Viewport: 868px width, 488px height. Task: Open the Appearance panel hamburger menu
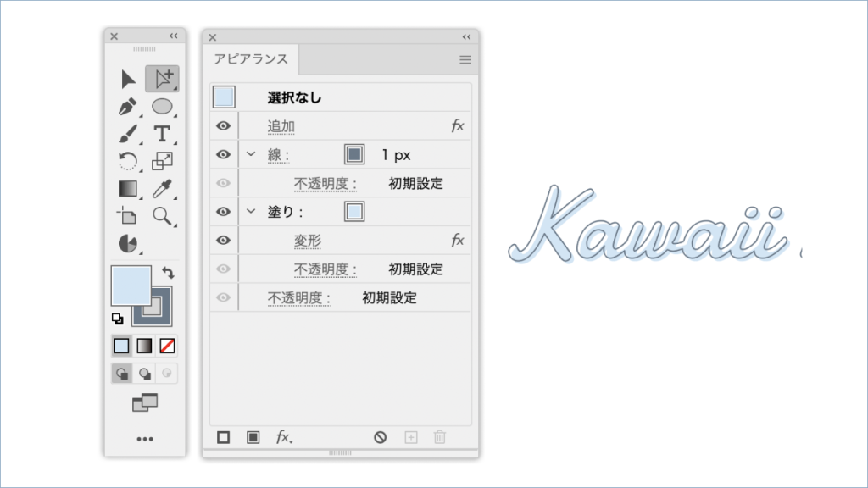click(465, 60)
